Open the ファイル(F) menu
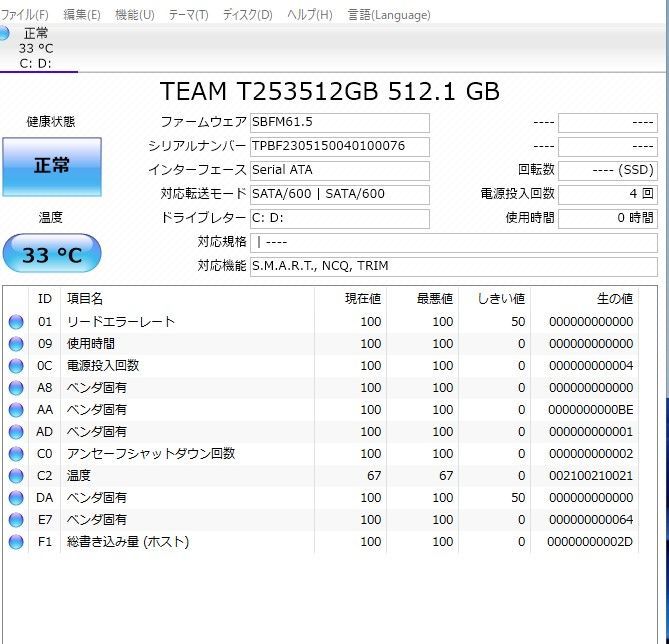Screen dimensions: 669x644 [24, 15]
